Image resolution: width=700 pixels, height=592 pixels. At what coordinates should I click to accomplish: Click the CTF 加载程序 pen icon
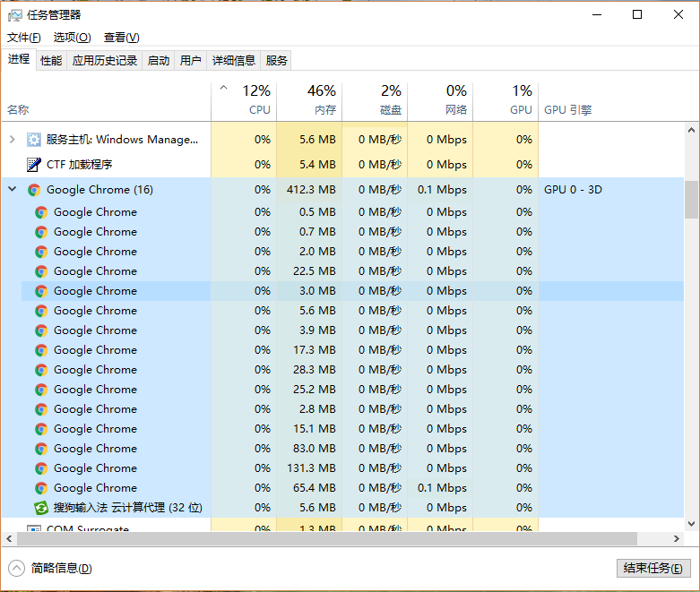(x=34, y=165)
